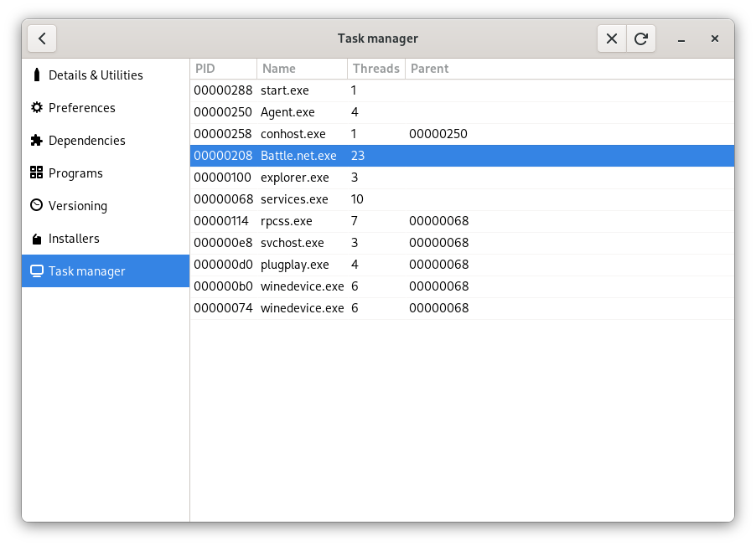Click the Details & Utilities drop icon
Viewport: 756px width, 546px height.
(35, 75)
